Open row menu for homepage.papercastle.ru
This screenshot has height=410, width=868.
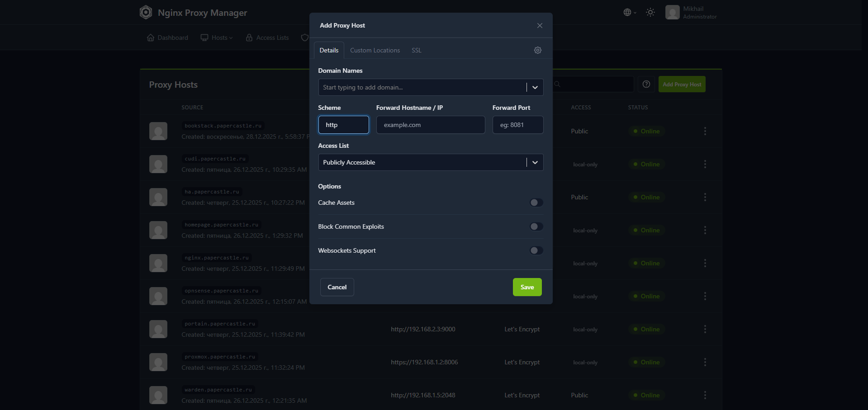[x=705, y=230]
